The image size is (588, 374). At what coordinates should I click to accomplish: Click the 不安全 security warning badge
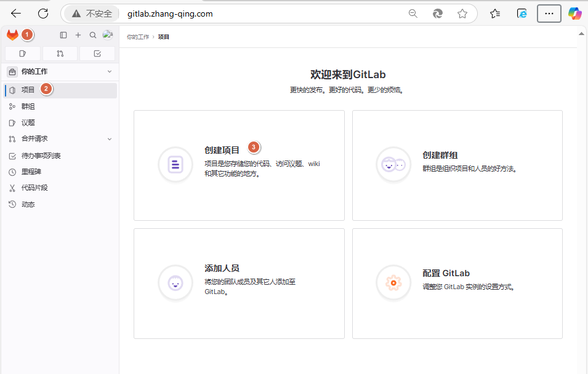92,14
